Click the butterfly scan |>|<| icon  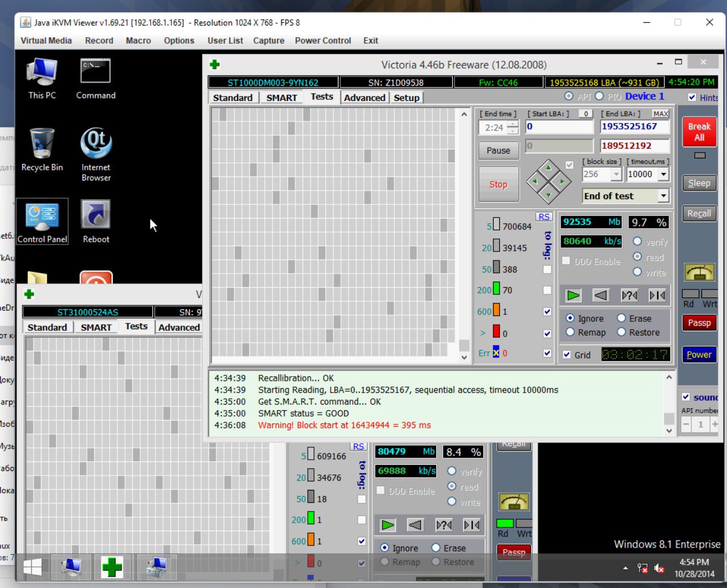point(657,295)
